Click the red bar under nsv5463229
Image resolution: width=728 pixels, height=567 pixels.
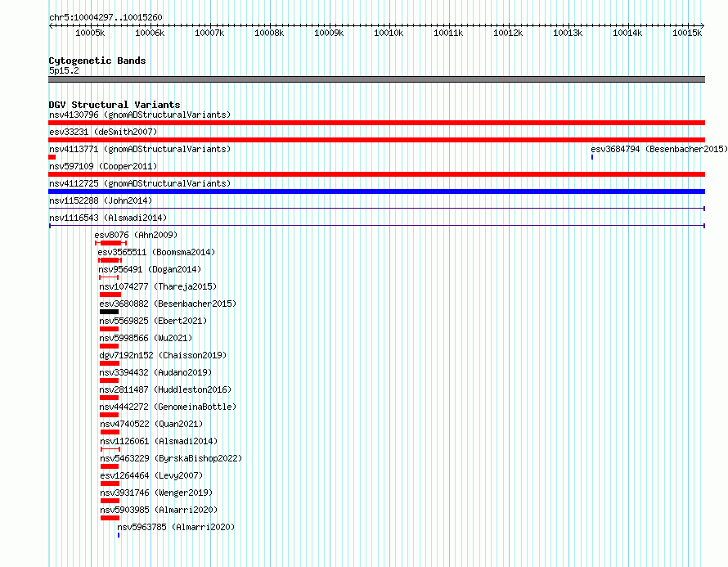pyautogui.click(x=110, y=466)
